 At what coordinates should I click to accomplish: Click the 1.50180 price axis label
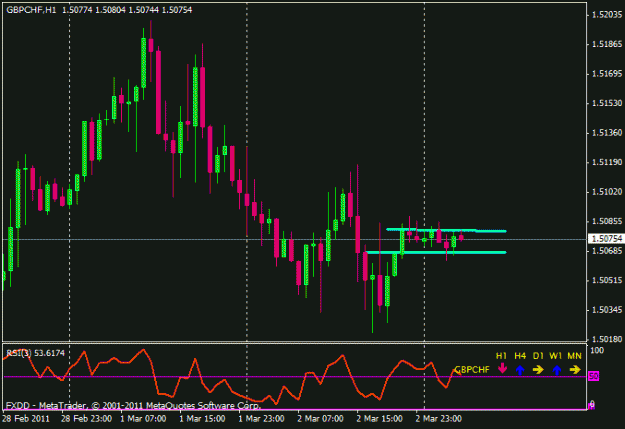pos(607,339)
